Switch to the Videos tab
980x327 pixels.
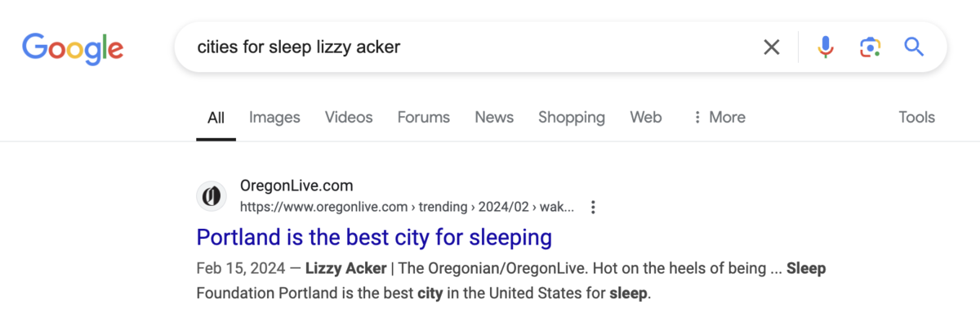coord(349,117)
